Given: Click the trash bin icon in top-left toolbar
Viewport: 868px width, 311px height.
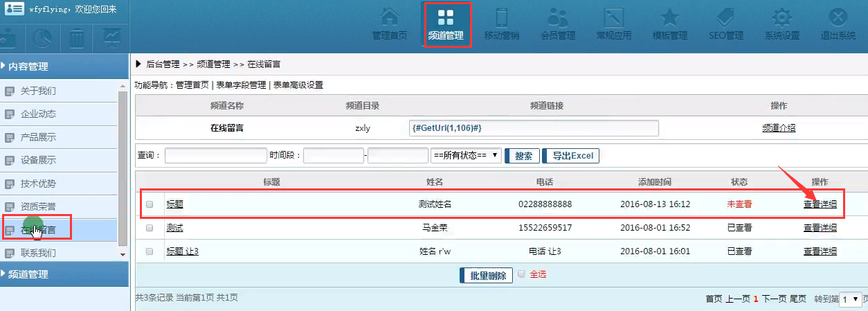Looking at the screenshot, I should click(x=77, y=37).
